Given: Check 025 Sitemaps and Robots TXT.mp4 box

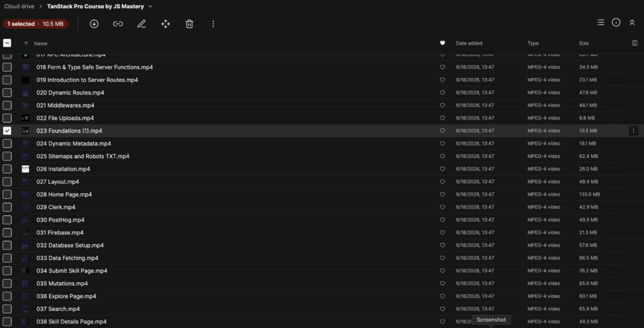Looking at the screenshot, I should point(7,156).
